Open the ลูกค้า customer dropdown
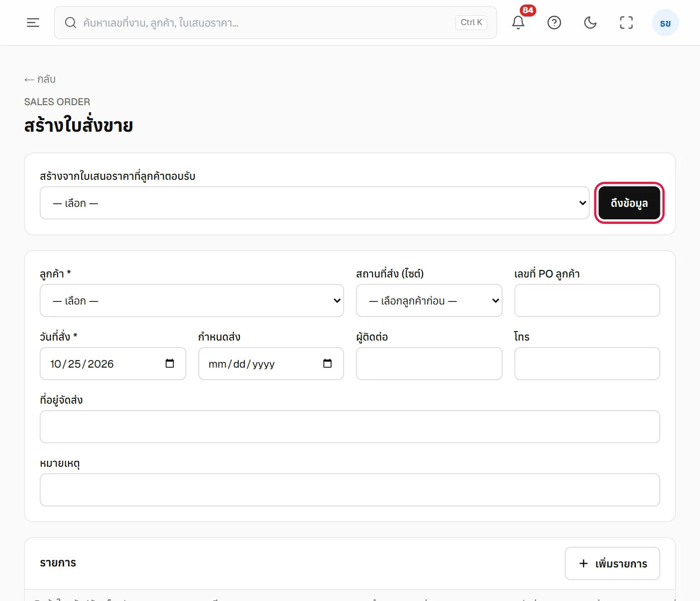This screenshot has width=700, height=601. (192, 300)
